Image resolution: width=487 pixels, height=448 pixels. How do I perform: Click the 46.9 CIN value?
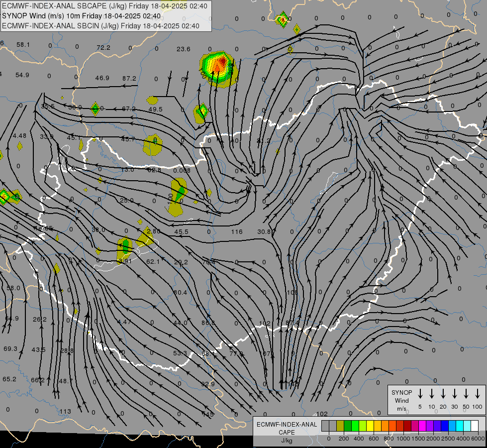tap(102, 78)
